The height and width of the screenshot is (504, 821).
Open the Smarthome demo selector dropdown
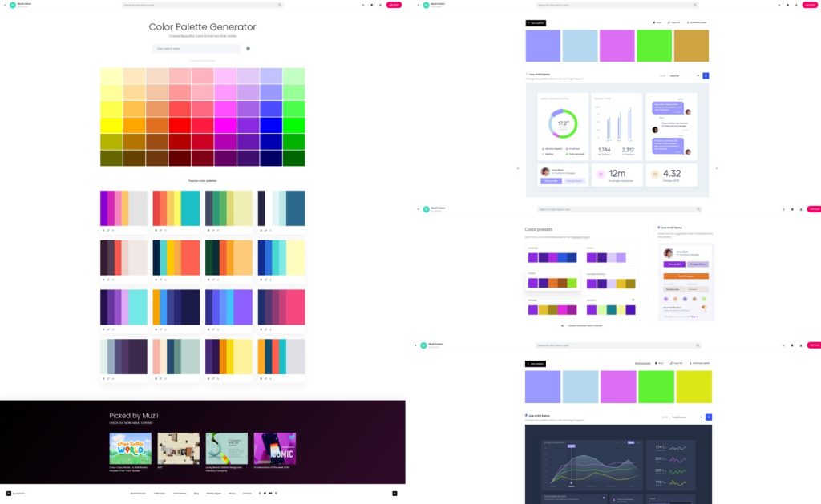point(686,416)
